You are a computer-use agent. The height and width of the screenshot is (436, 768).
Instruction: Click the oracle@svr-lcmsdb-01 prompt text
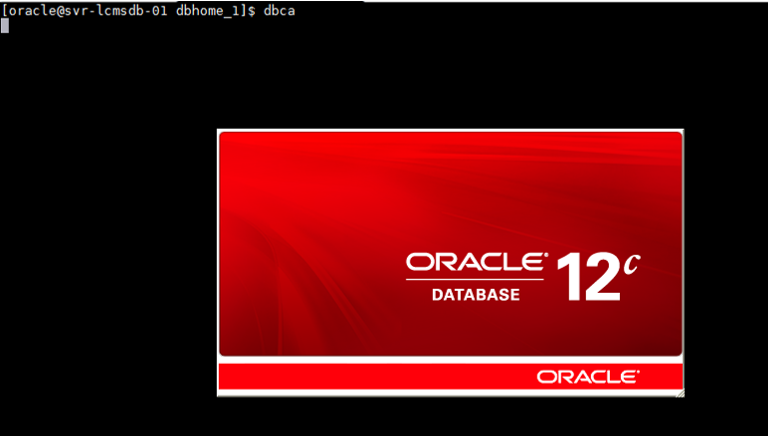[89, 11]
